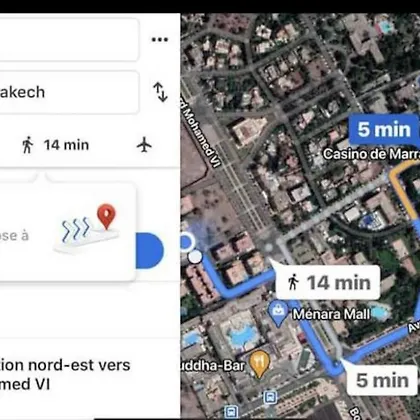
Task: Click the destination field ending in 'akech'
Action: coord(69,92)
